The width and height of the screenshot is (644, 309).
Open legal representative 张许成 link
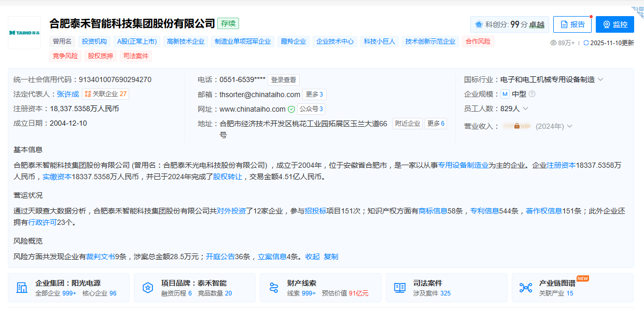point(68,94)
